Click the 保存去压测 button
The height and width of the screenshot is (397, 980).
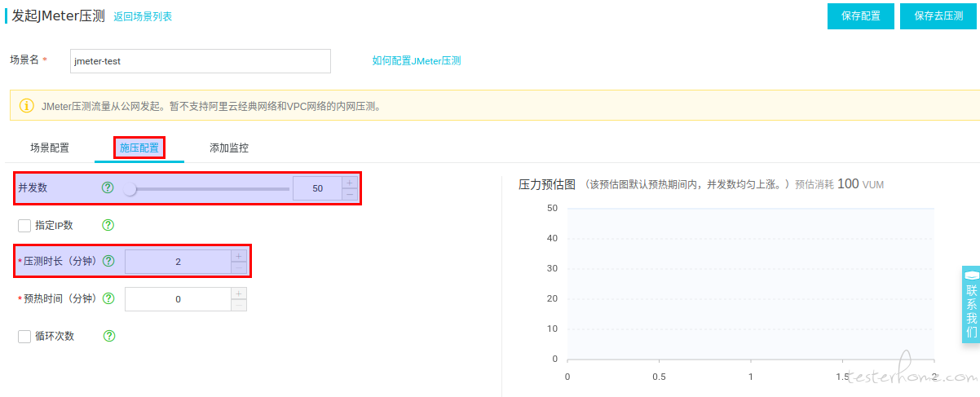(x=938, y=15)
